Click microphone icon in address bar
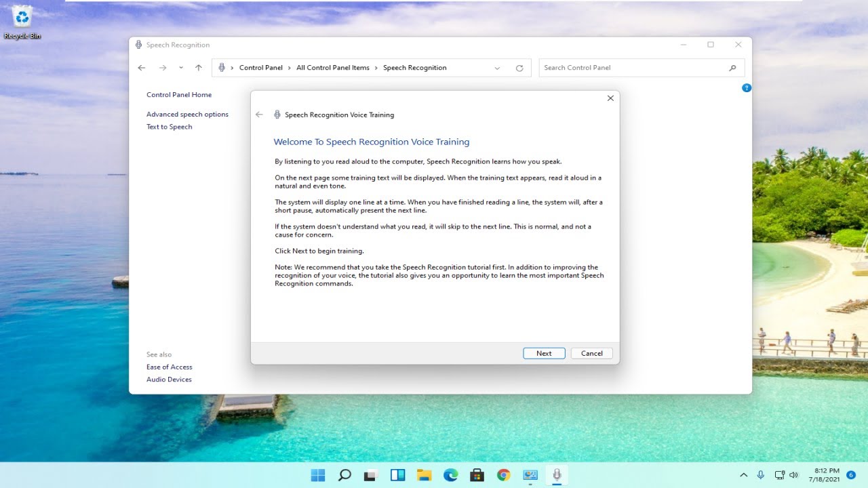The width and height of the screenshot is (868, 488). (x=222, y=68)
